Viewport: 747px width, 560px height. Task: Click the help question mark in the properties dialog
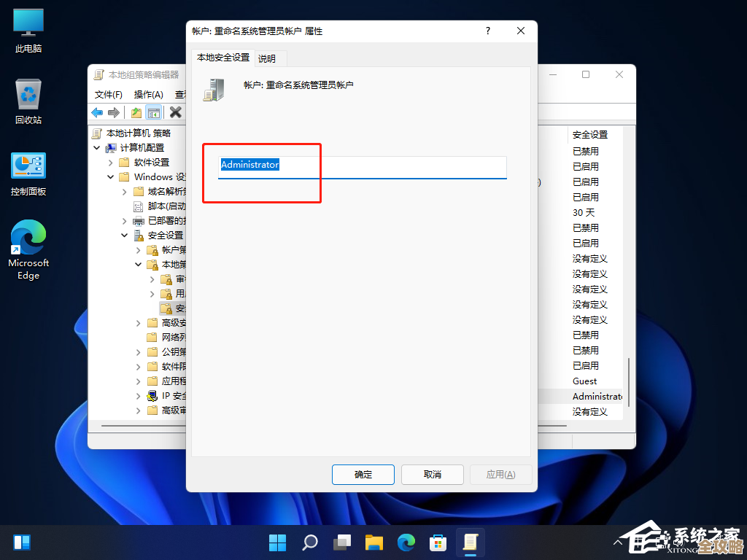487,31
